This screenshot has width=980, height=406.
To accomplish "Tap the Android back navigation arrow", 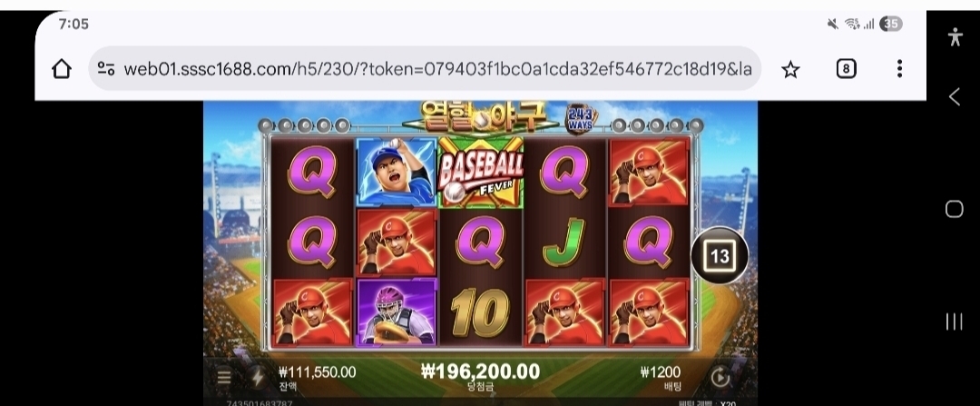I will pos(955,97).
